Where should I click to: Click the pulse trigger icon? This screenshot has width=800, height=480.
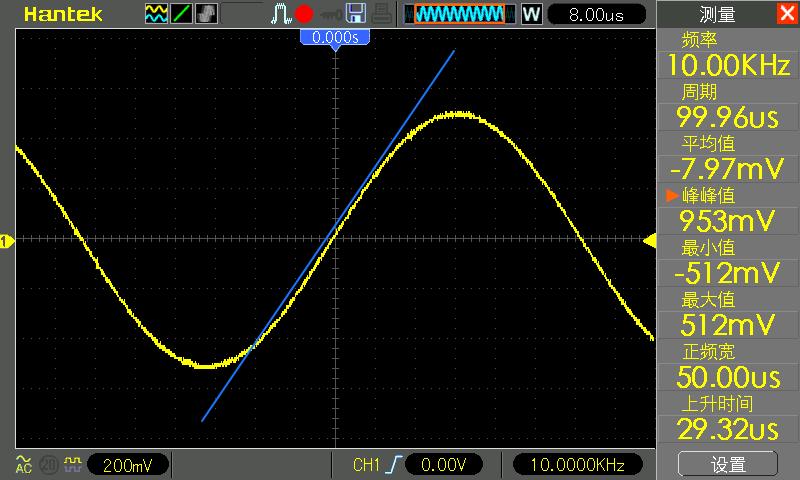281,14
